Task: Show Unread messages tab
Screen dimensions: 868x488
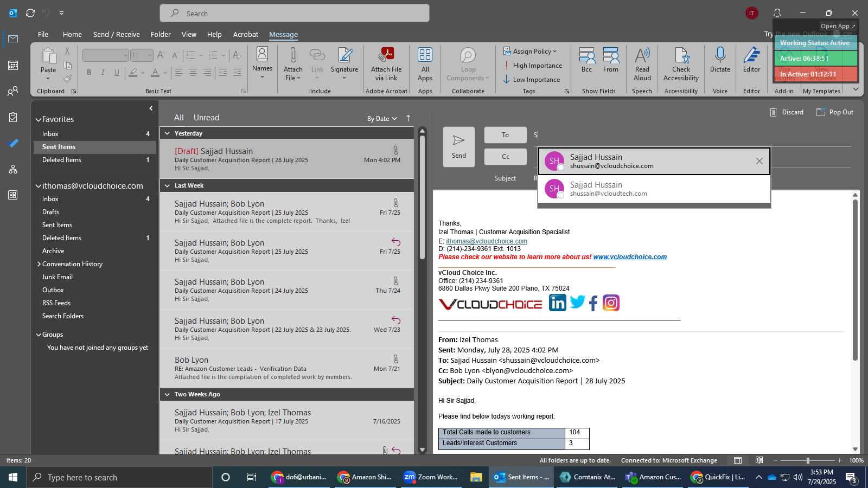Action: [207, 118]
